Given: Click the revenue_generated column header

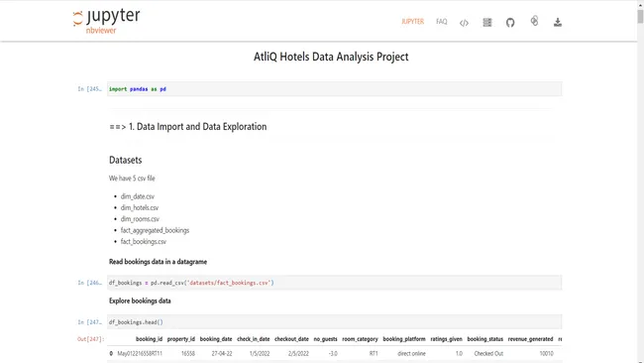Looking at the screenshot, I should pyautogui.click(x=531, y=339).
